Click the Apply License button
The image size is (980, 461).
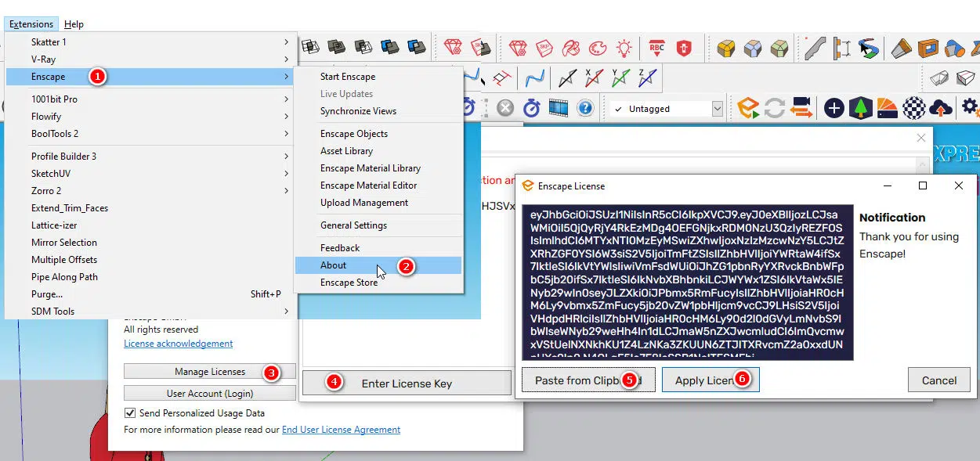click(x=711, y=380)
